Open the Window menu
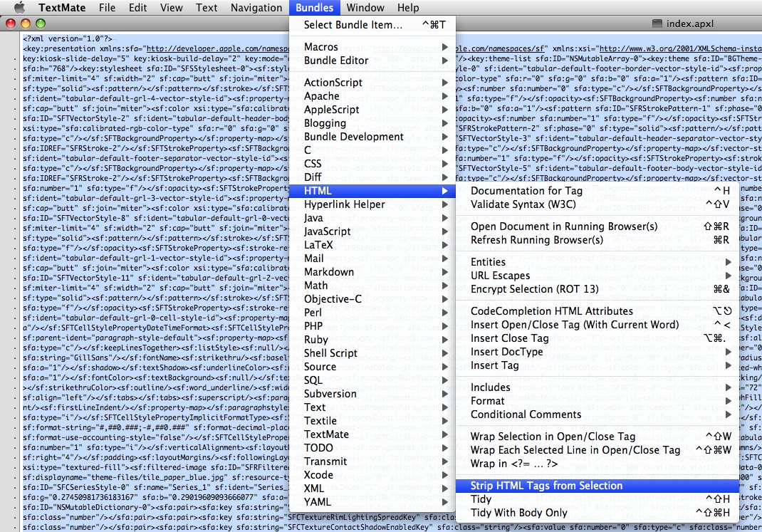This screenshot has width=762, height=532. click(365, 8)
